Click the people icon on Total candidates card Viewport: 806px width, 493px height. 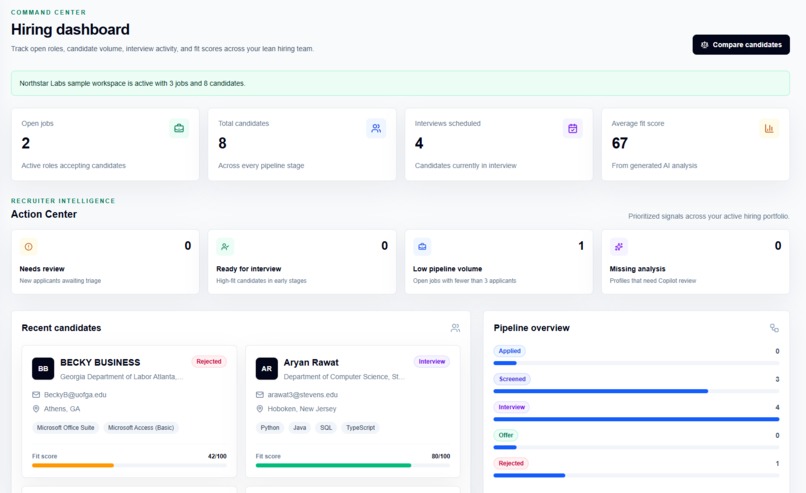[376, 128]
